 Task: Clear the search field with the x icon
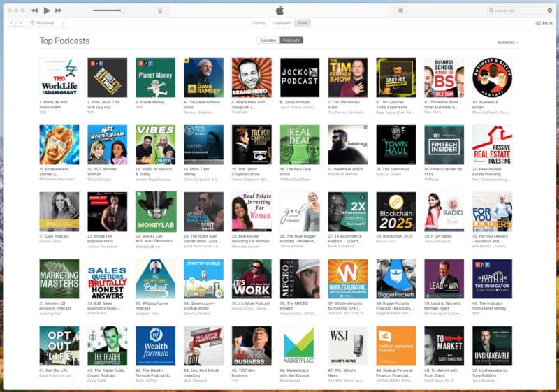(549, 10)
